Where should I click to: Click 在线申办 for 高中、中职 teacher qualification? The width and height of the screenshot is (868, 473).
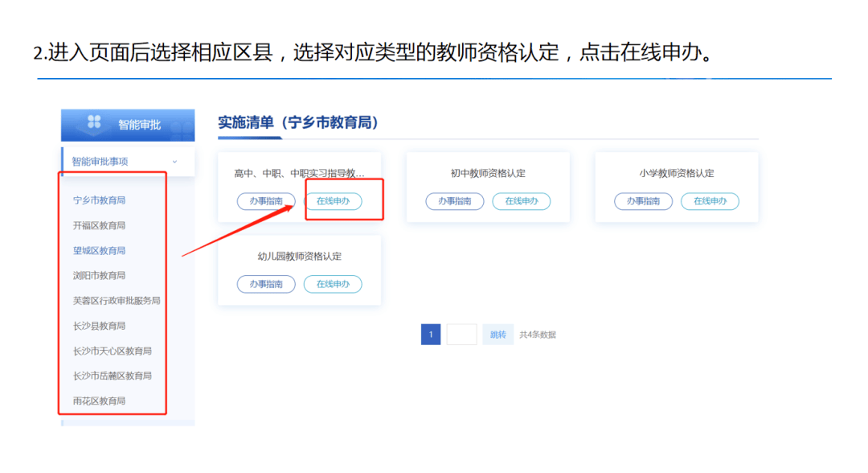[333, 201]
